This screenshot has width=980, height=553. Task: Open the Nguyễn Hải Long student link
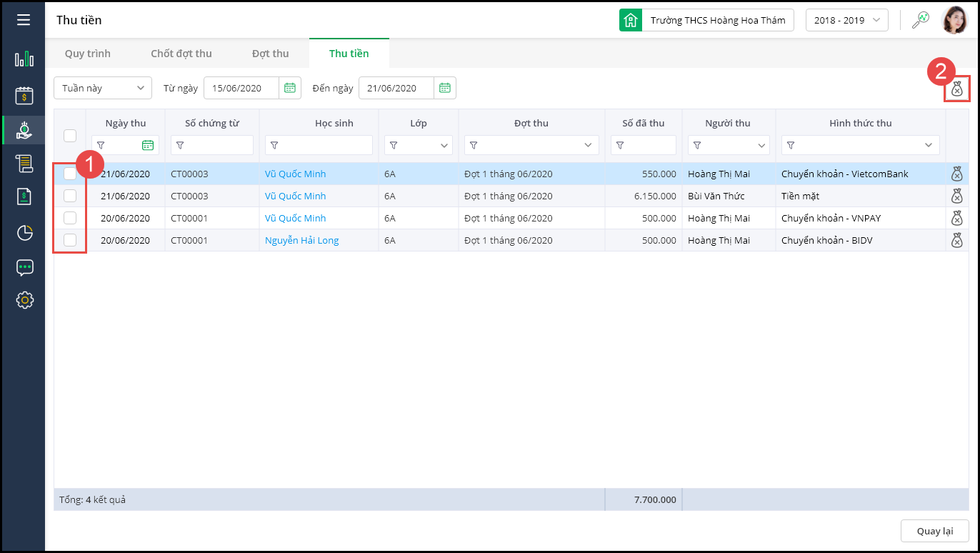click(x=301, y=240)
